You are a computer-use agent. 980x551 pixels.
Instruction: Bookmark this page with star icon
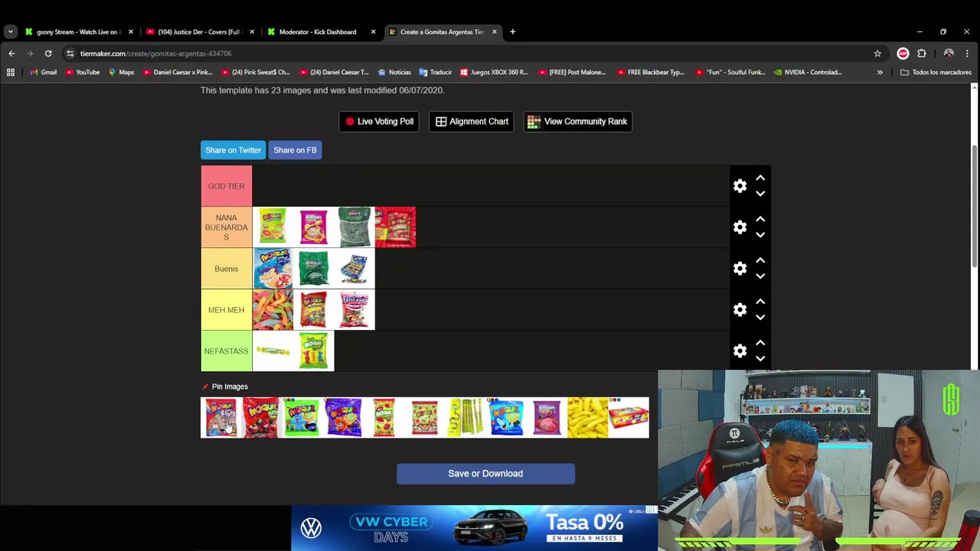[x=877, y=54]
